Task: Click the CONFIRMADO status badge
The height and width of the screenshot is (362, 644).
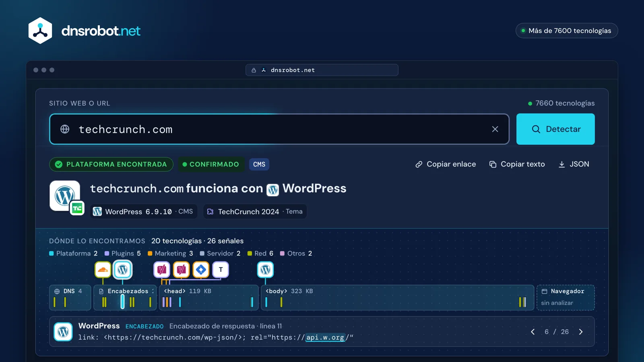Action: point(211,164)
